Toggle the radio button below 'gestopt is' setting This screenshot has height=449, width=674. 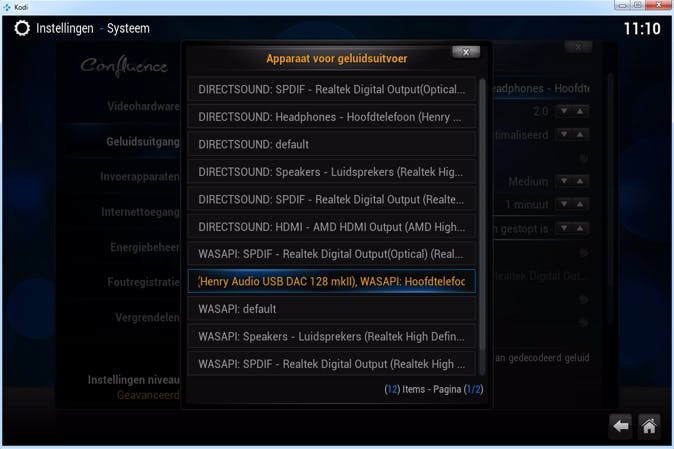click(x=583, y=253)
